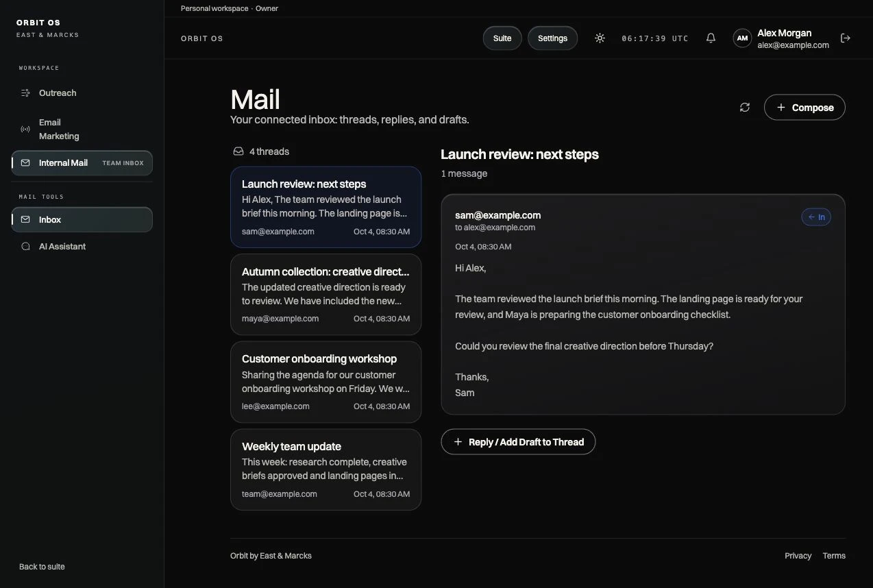Click alex@example.com under profile name
The image size is (873, 588).
793,45
